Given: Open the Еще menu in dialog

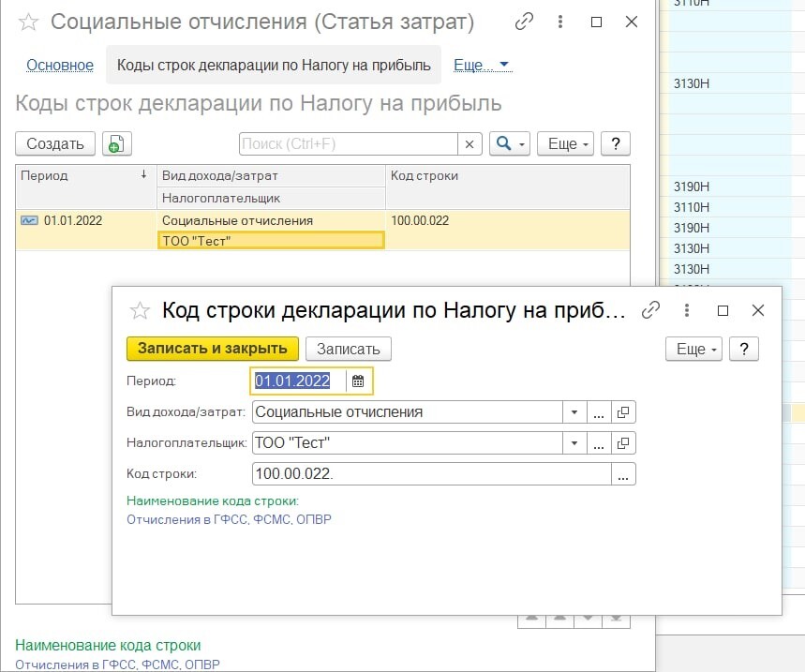Looking at the screenshot, I should coord(696,349).
